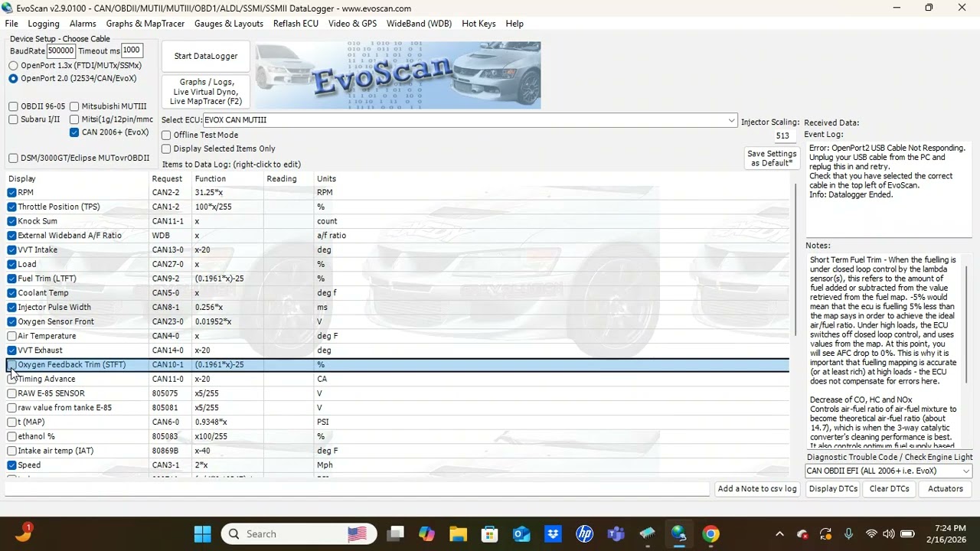Enable the Mitsubishi MUTIII checkbox

pos(74,106)
